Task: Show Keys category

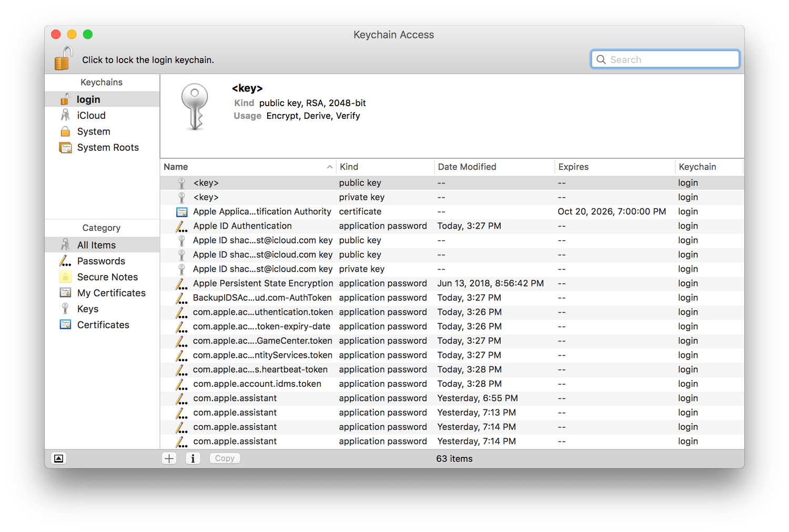Action: coord(88,309)
